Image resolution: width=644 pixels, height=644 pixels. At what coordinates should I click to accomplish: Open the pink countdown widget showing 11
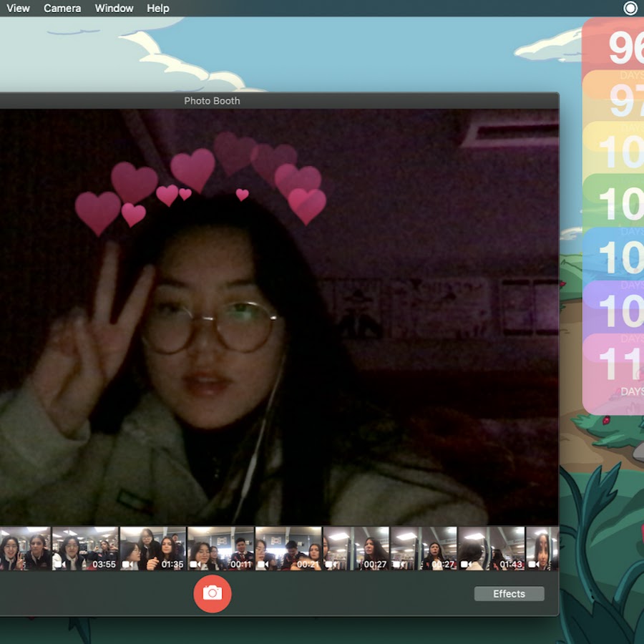tap(613, 374)
